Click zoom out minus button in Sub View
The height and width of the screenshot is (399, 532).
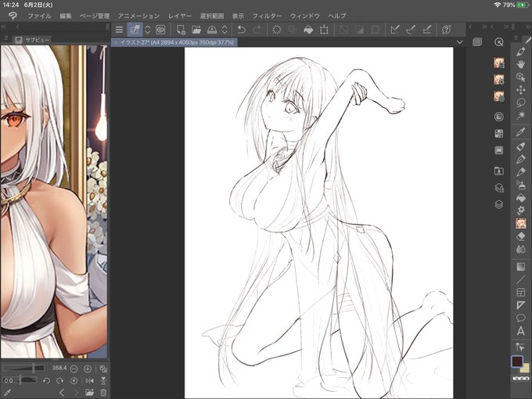(74, 368)
